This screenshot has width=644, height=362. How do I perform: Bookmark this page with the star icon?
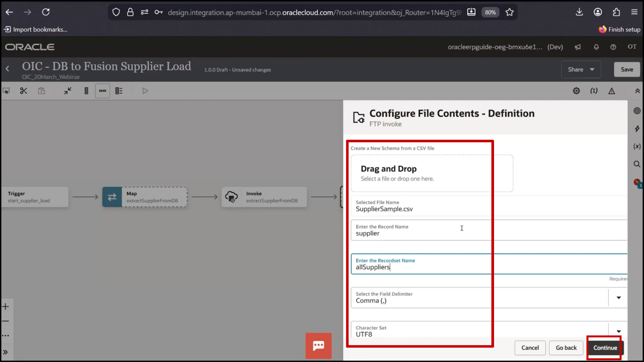[x=509, y=12]
